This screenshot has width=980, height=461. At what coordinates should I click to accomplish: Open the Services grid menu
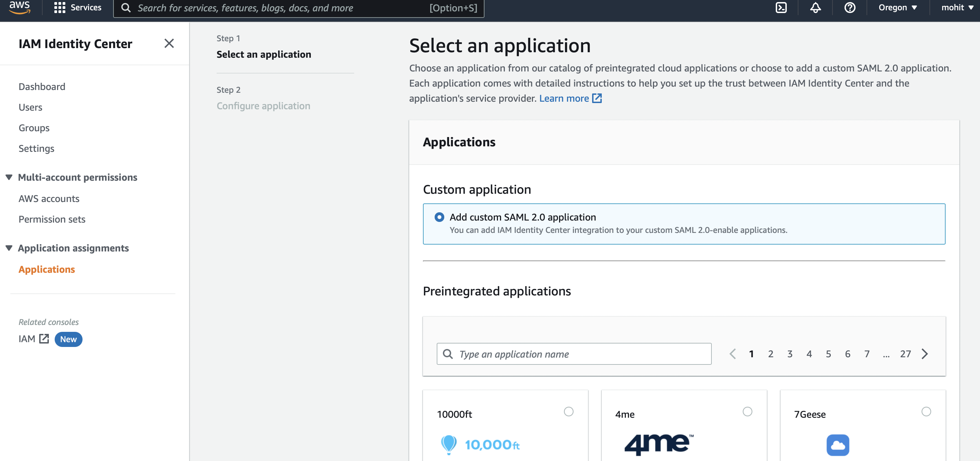click(x=60, y=8)
